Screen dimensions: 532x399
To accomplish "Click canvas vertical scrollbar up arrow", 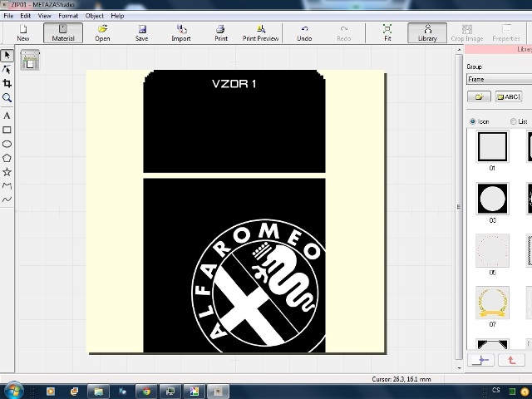I will [x=459, y=50].
